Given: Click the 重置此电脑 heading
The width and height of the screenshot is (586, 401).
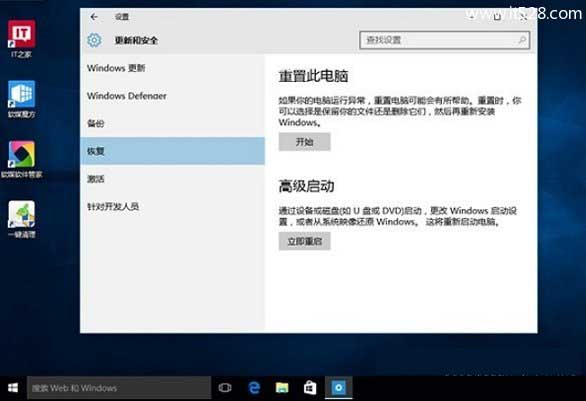Looking at the screenshot, I should (x=313, y=76).
